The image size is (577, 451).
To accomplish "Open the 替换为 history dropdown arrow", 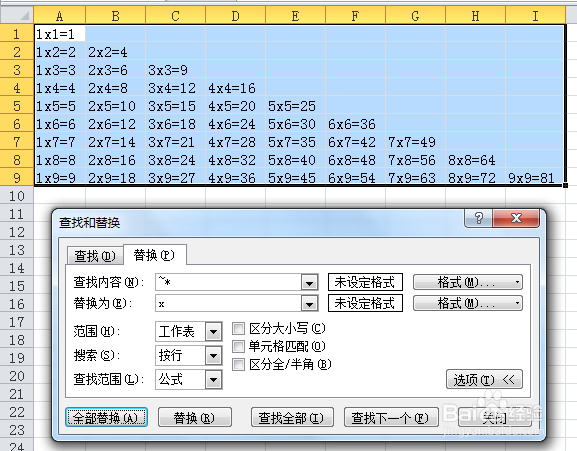I will [309, 303].
